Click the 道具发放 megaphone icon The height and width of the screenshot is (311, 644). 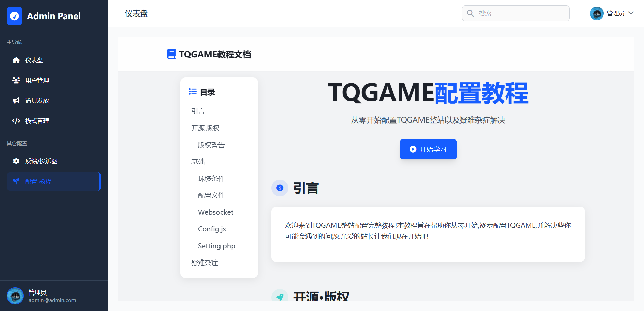click(16, 100)
